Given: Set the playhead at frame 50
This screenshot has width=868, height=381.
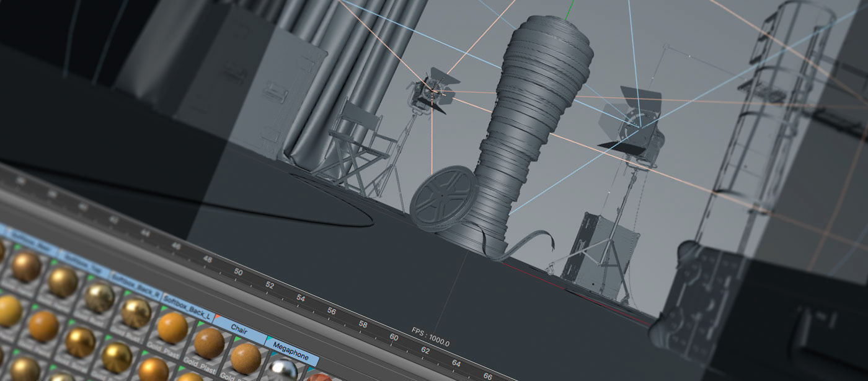Looking at the screenshot, I should click(239, 272).
